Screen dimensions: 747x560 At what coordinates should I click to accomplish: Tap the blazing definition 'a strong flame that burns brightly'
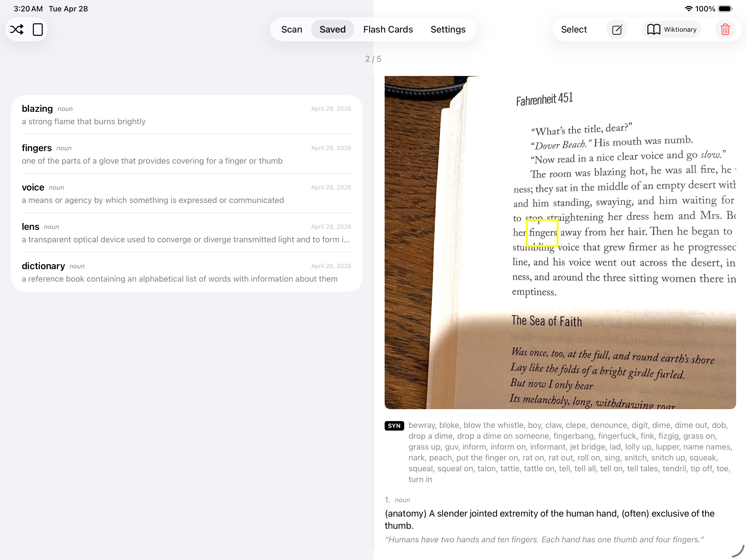point(84,122)
